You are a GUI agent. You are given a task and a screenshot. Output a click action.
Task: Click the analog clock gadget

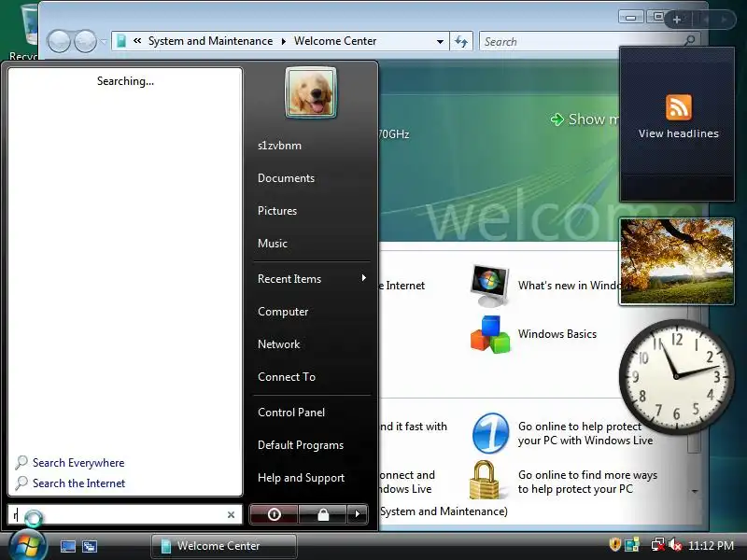pos(676,376)
